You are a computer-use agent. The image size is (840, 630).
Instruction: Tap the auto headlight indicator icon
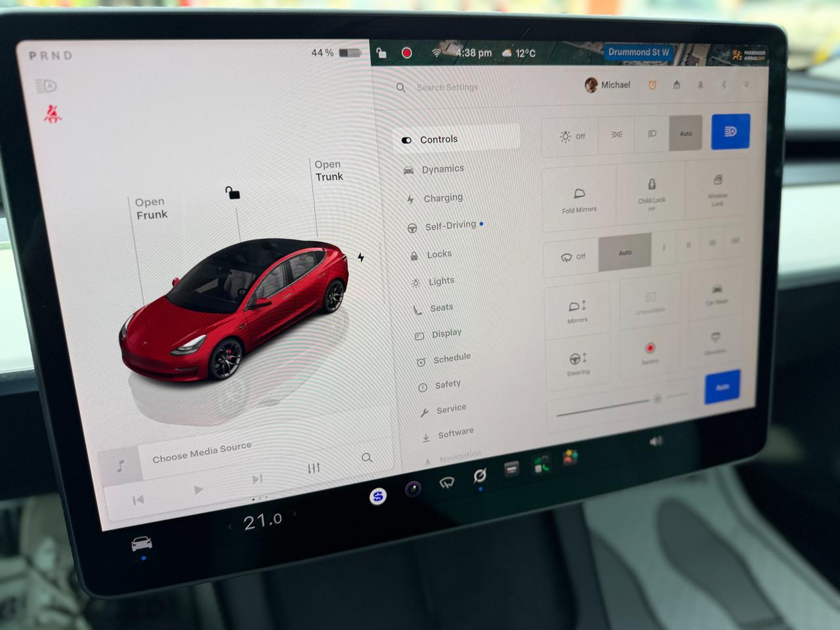(x=46, y=86)
